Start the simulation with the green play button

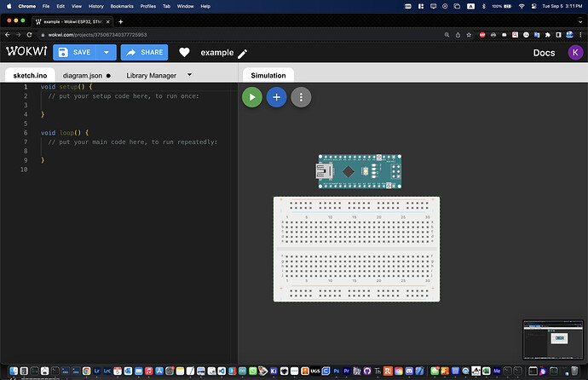251,97
